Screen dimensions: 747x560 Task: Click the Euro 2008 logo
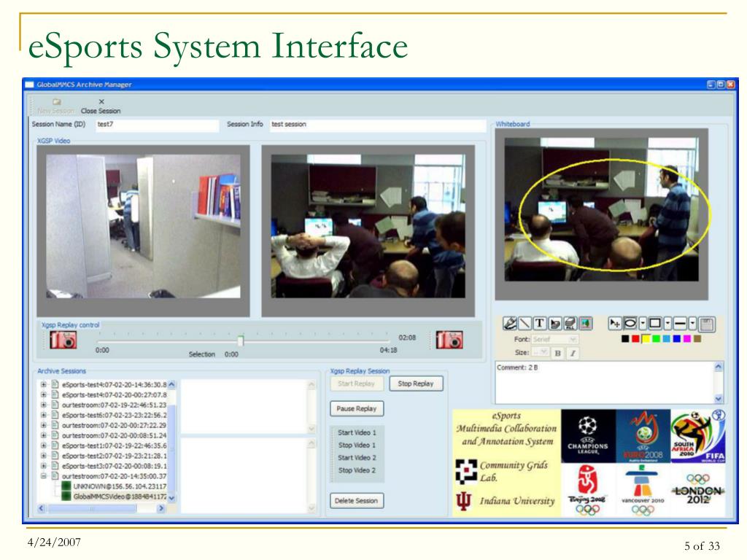(643, 436)
